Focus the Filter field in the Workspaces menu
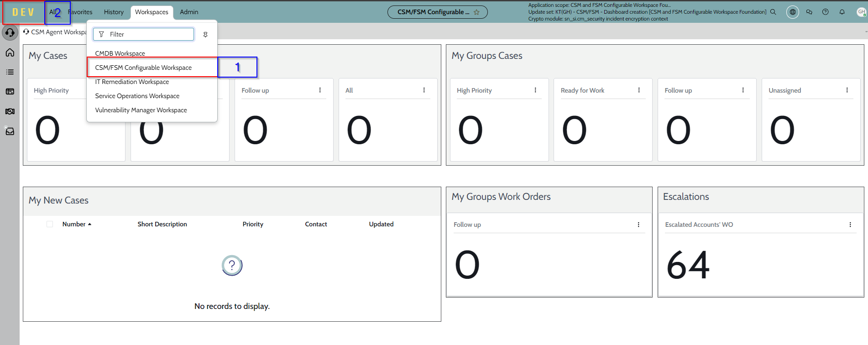This screenshot has width=868, height=345. [x=143, y=34]
